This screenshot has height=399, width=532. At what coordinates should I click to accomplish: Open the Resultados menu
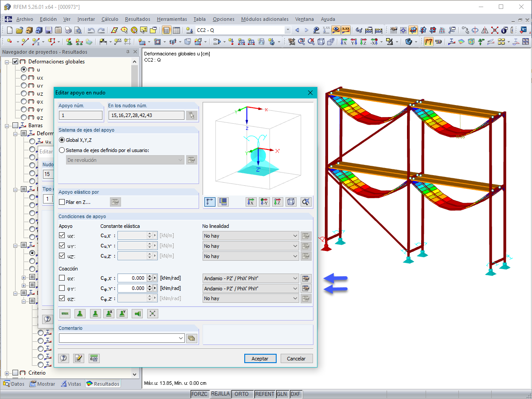[137, 19]
